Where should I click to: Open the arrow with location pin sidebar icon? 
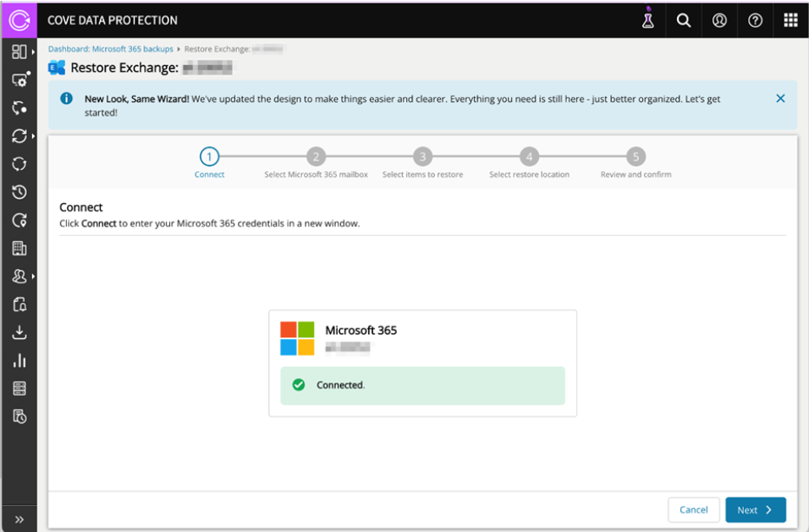[19, 220]
